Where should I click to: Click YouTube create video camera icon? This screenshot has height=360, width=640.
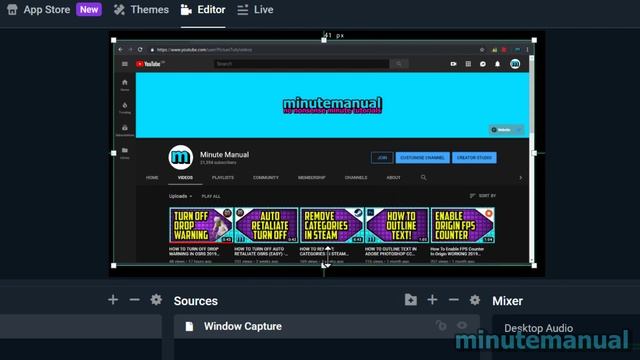click(453, 64)
